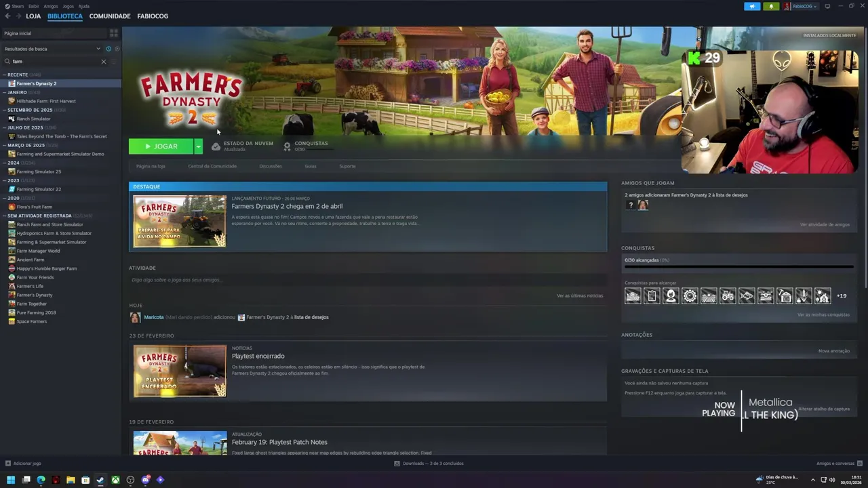The width and height of the screenshot is (868, 488).
Task: Open featured 'chega em 2 de abril' thumbnail
Action: click(x=180, y=221)
